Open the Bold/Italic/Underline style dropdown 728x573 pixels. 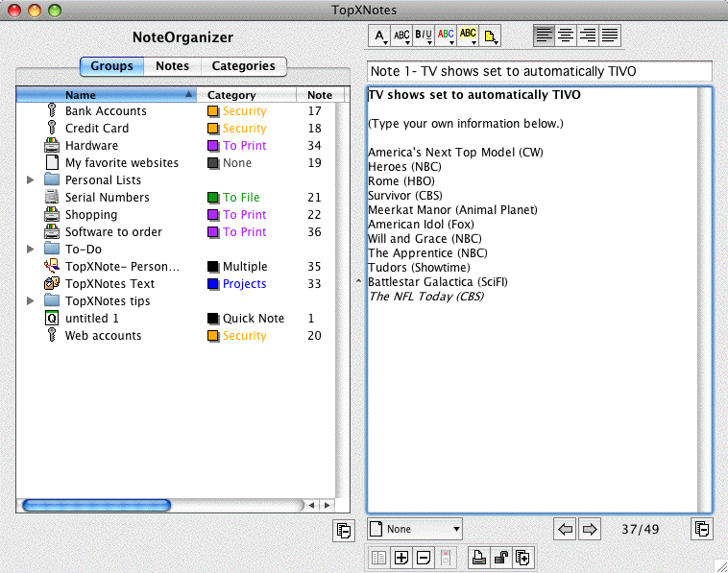tap(423, 36)
